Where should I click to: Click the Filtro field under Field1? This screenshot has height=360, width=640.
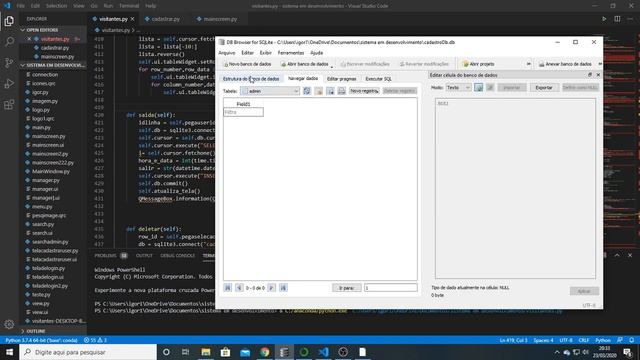click(x=243, y=112)
